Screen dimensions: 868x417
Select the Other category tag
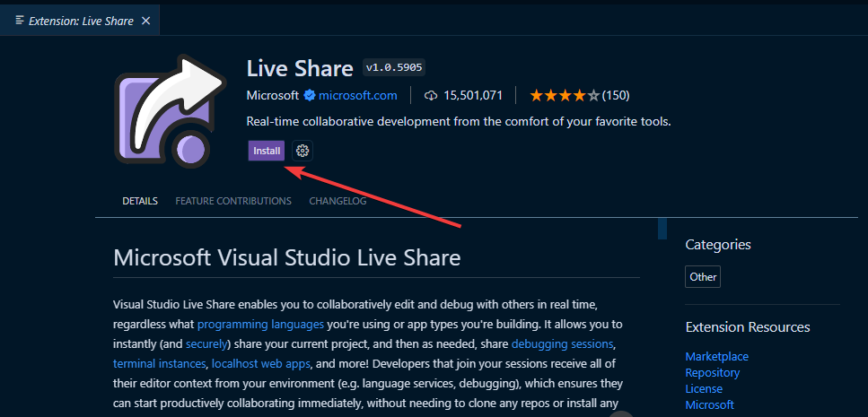pos(703,277)
